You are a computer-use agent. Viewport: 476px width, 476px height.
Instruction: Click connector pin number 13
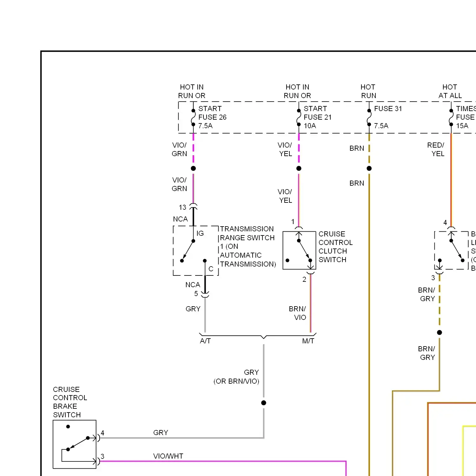(x=182, y=207)
